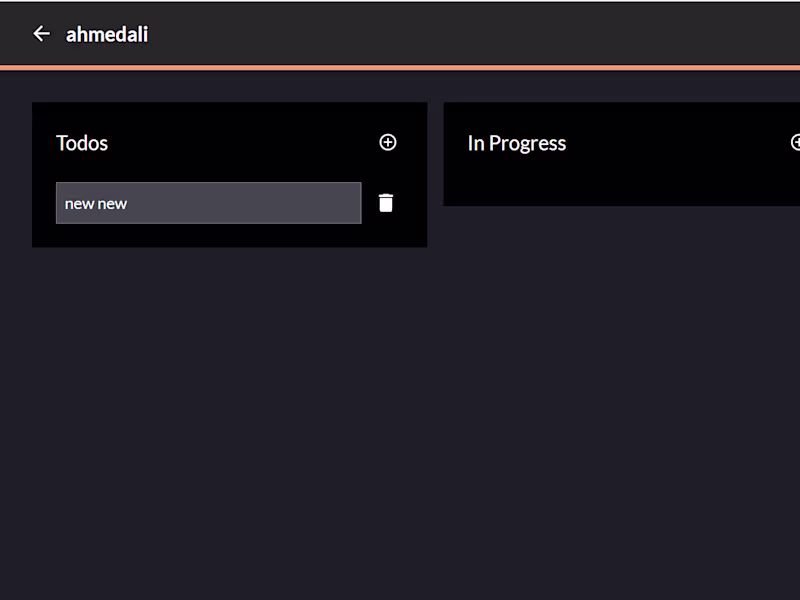Image resolution: width=800 pixels, height=600 pixels.
Task: Click empty area inside In Progress column
Action: pos(620,185)
